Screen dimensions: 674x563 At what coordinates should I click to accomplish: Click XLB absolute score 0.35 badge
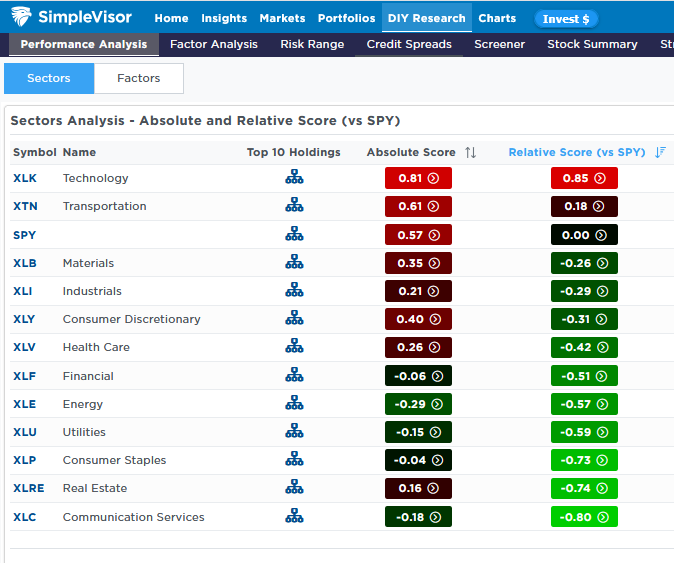(x=418, y=263)
